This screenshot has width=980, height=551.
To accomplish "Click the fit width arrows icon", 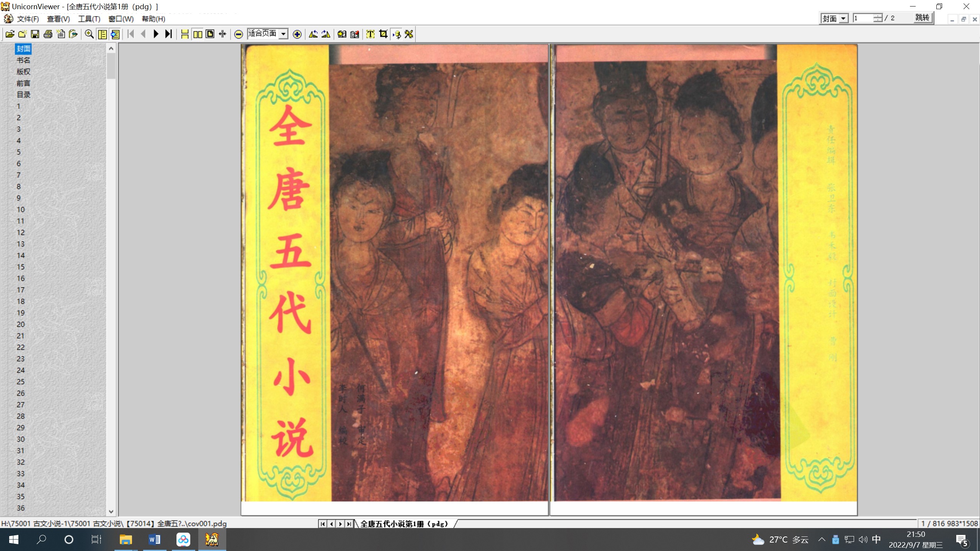I will pyautogui.click(x=222, y=34).
